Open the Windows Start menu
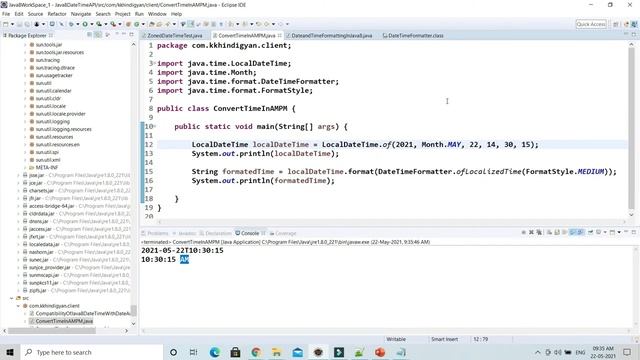Image resolution: width=640 pixels, height=360 pixels. (x=10, y=352)
